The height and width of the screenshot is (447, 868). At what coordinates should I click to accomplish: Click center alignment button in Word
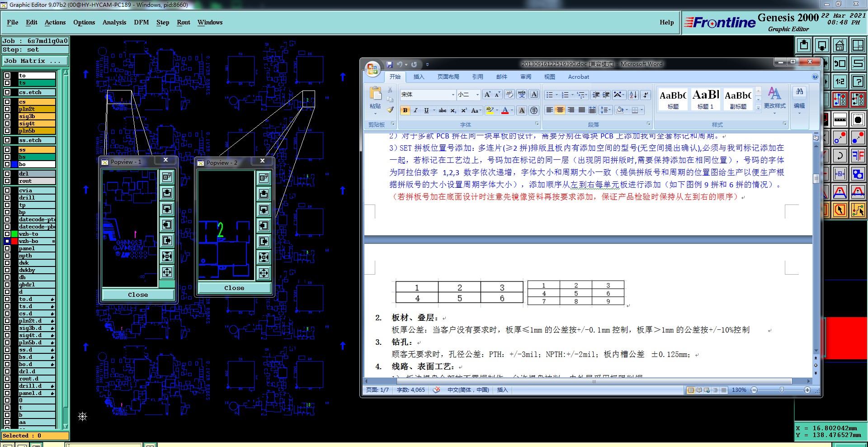click(x=560, y=110)
